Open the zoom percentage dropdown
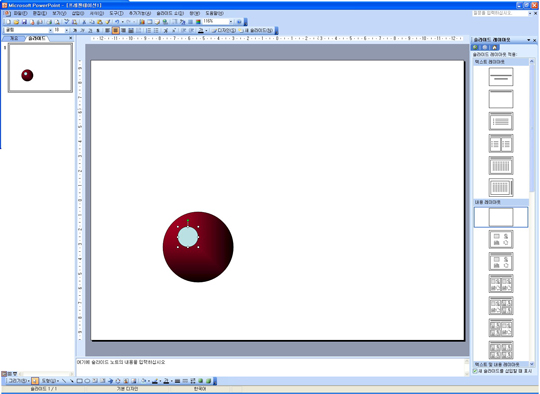Screen dimensions: 540x394 coord(231,22)
